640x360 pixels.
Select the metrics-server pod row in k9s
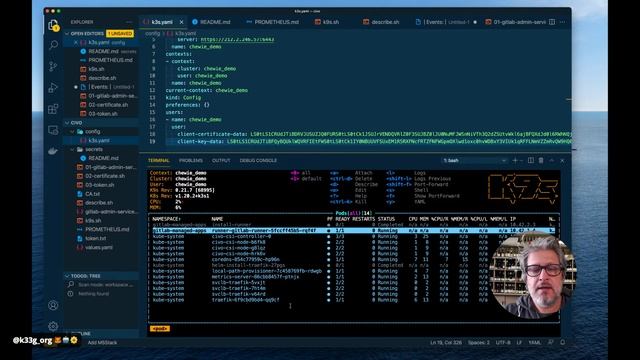353,277
